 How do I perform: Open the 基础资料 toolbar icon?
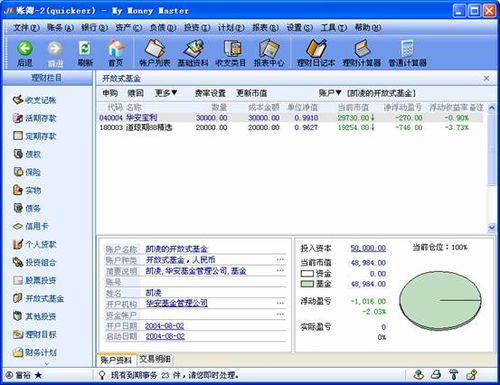click(x=193, y=49)
